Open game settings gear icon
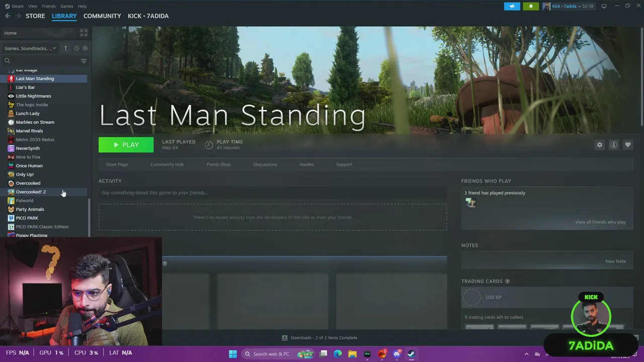The image size is (644, 362). point(599,145)
